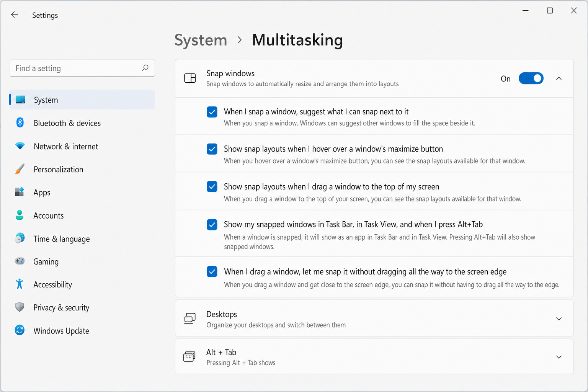This screenshot has width=588, height=392.
Task: Click the Time & language globe icon
Action: pos(20,238)
